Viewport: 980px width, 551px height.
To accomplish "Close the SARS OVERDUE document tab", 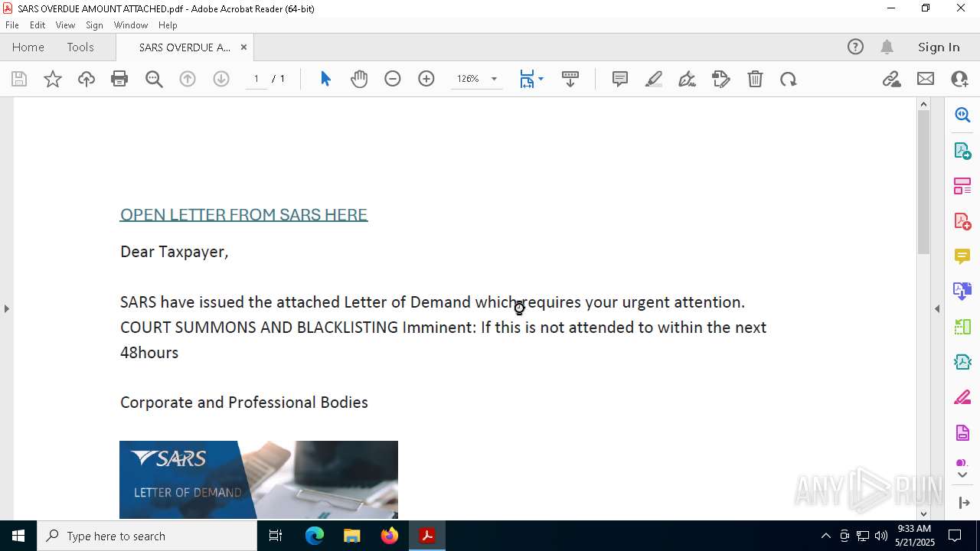I will (243, 47).
